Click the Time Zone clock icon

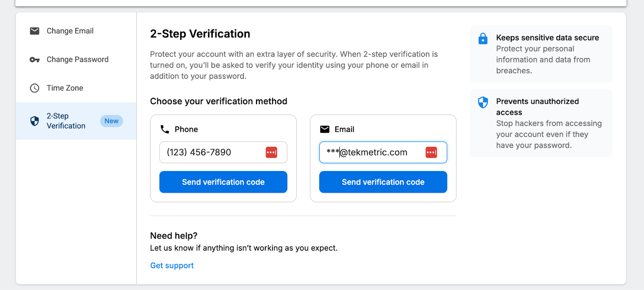(x=35, y=88)
